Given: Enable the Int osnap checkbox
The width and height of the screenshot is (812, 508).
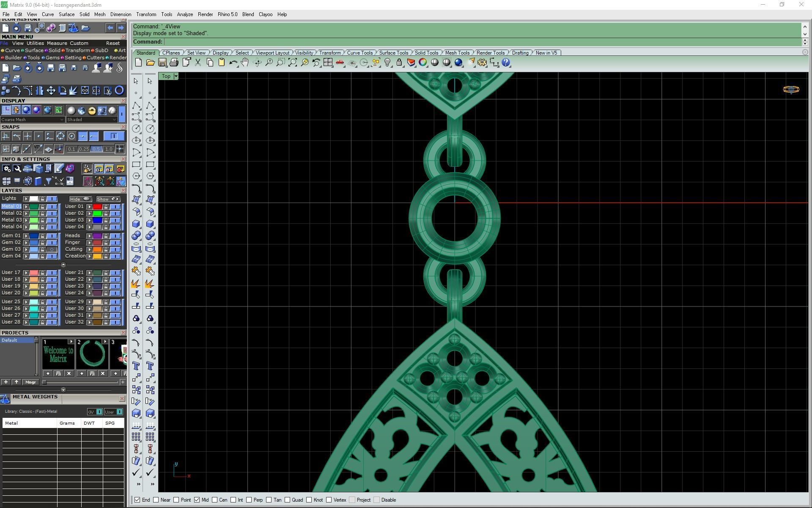Looking at the screenshot, I should click(233, 500).
